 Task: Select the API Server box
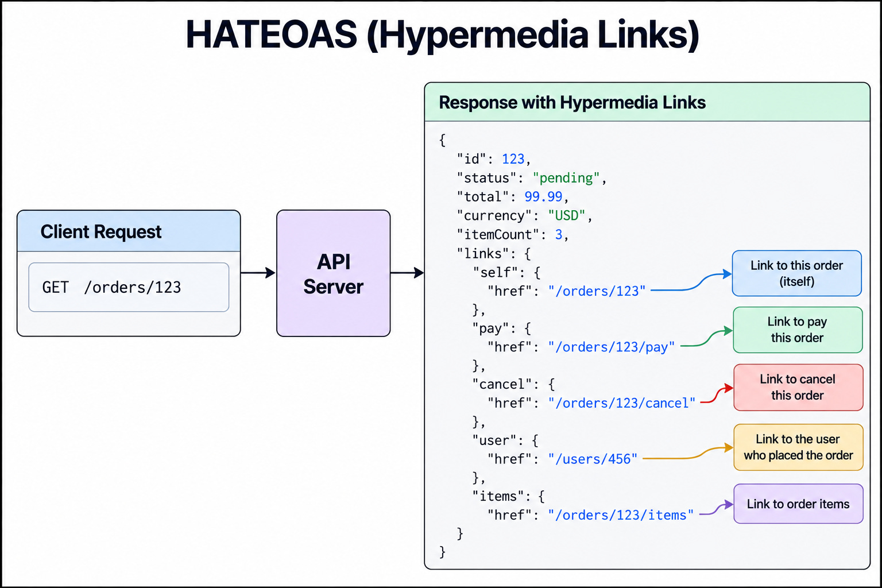click(x=334, y=273)
